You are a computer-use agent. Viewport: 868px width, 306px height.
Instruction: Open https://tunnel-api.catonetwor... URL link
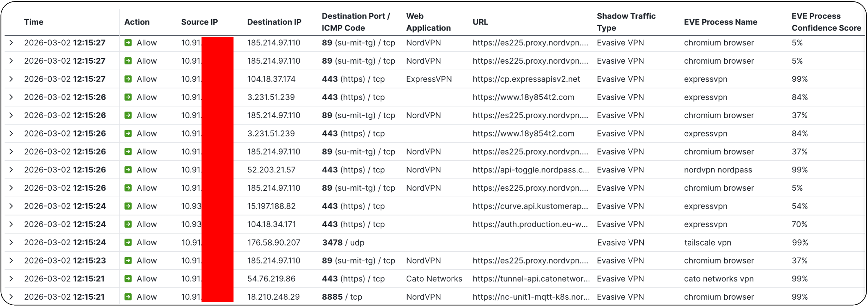point(531,279)
